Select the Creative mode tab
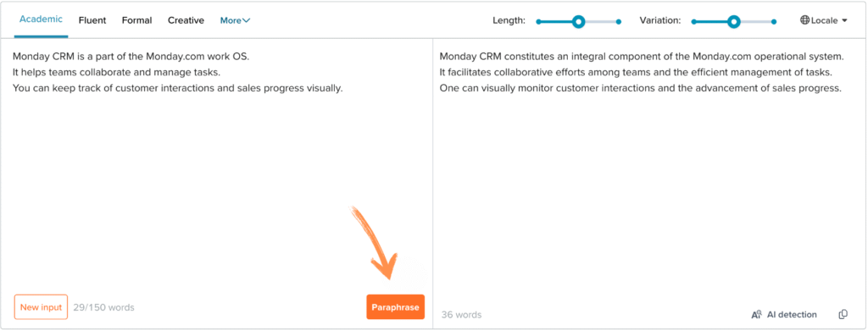Image resolution: width=868 pixels, height=331 pixels. coord(186,20)
